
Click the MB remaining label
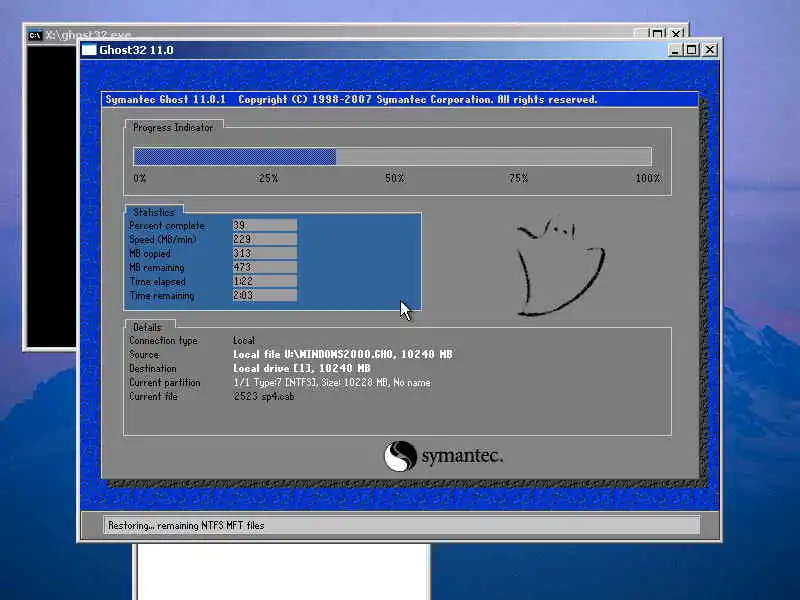pyautogui.click(x=156, y=267)
